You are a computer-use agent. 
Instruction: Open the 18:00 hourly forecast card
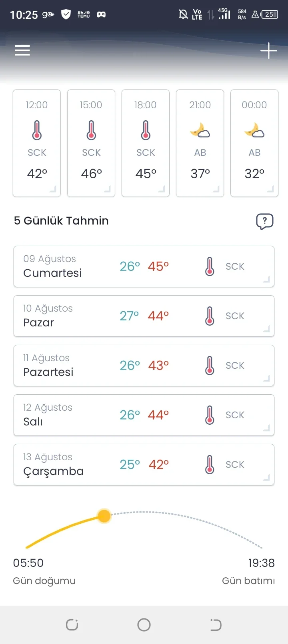pyautogui.click(x=146, y=143)
